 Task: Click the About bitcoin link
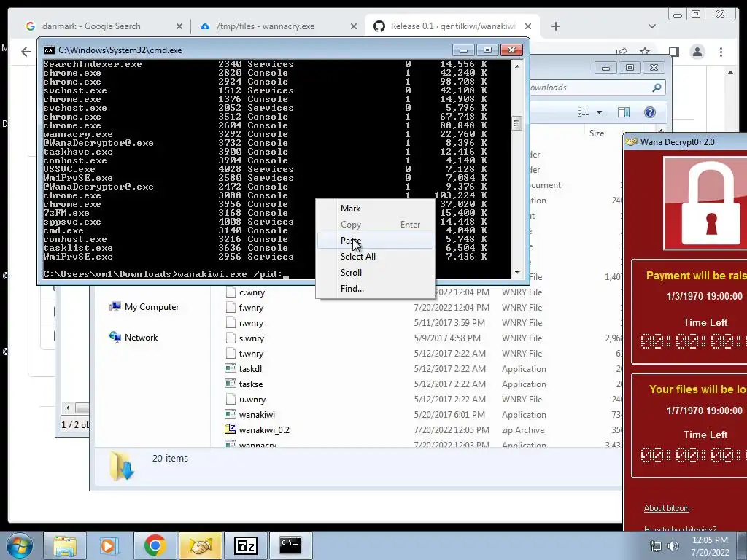point(667,508)
